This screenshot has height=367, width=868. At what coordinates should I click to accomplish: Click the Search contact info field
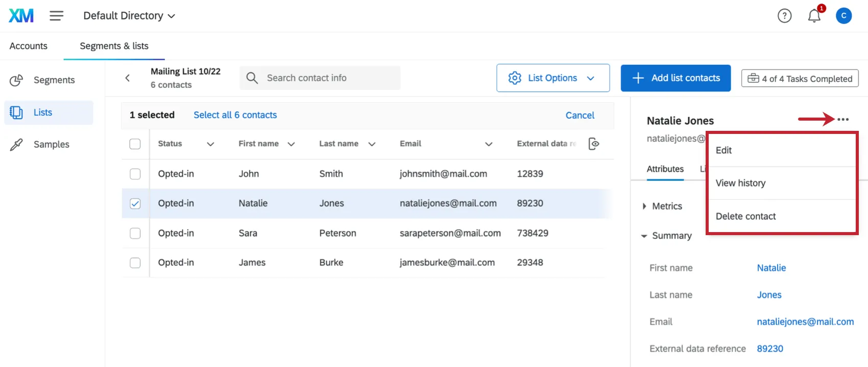[327, 78]
